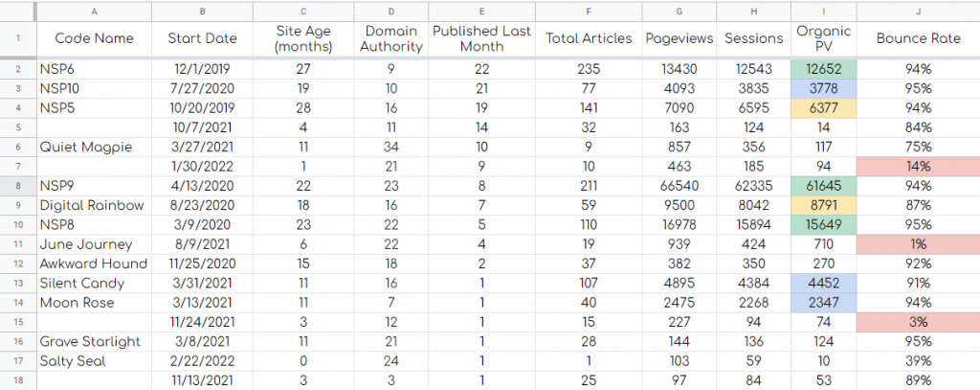Click the blue 4452 Organic PV cell
The height and width of the screenshot is (390, 980).
click(824, 283)
